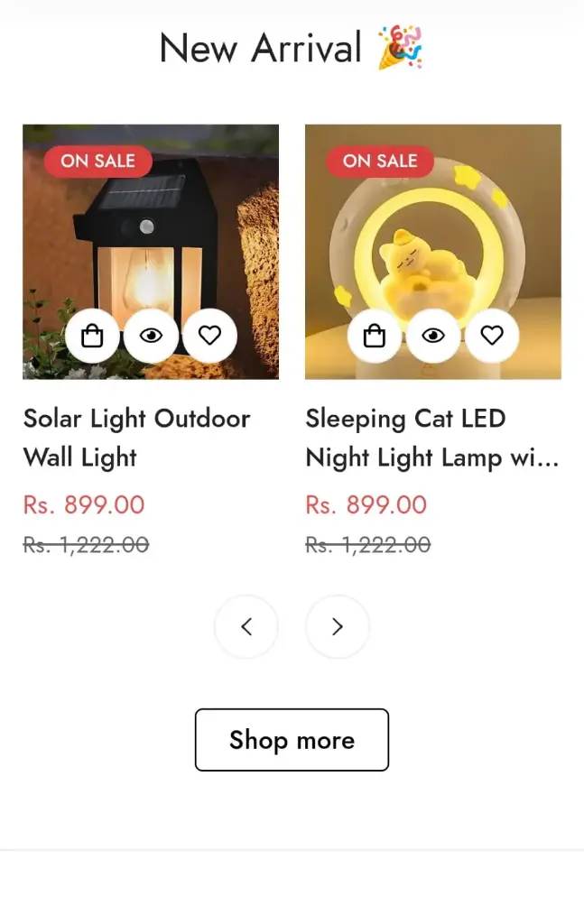Image resolution: width=584 pixels, height=924 pixels.
Task: Go to next product slide
Action: pyautogui.click(x=338, y=626)
